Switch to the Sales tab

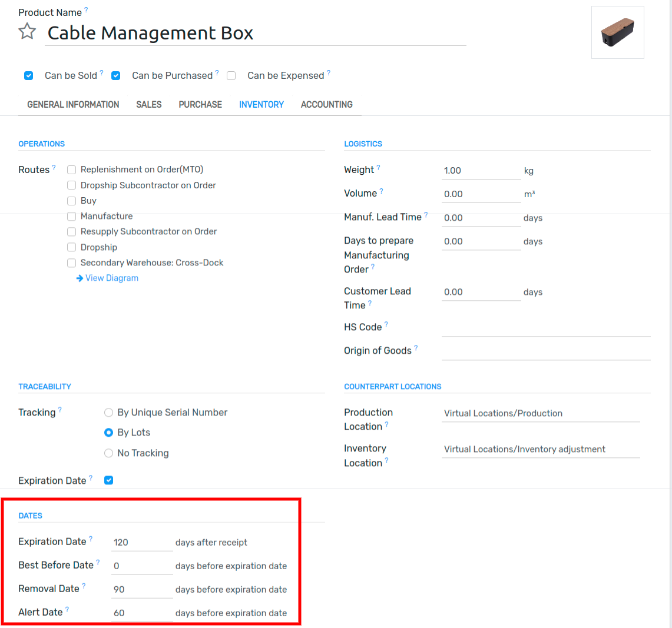point(149,105)
